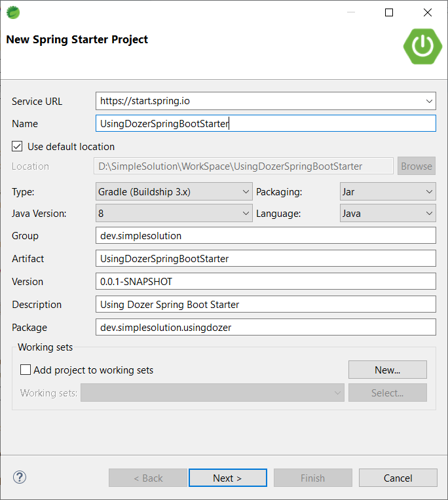Click the Packaging: label
This screenshot has width=448, height=500.
279,192
